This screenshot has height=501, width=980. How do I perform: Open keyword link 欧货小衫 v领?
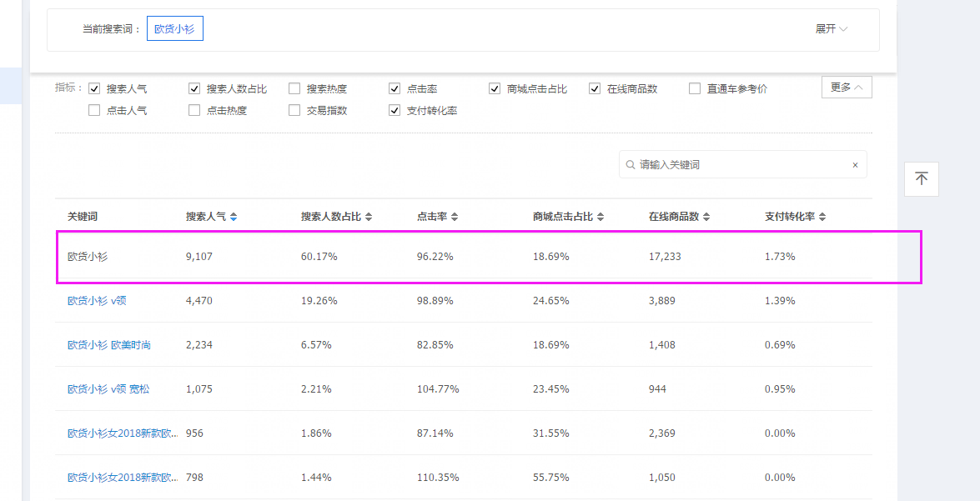(98, 301)
